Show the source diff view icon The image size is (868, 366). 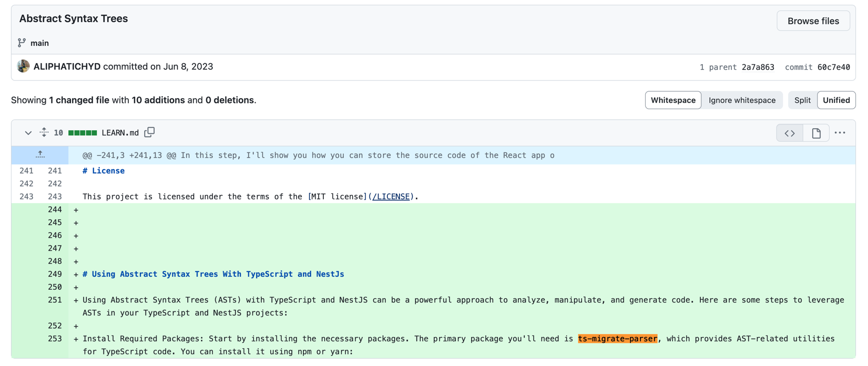coord(790,133)
